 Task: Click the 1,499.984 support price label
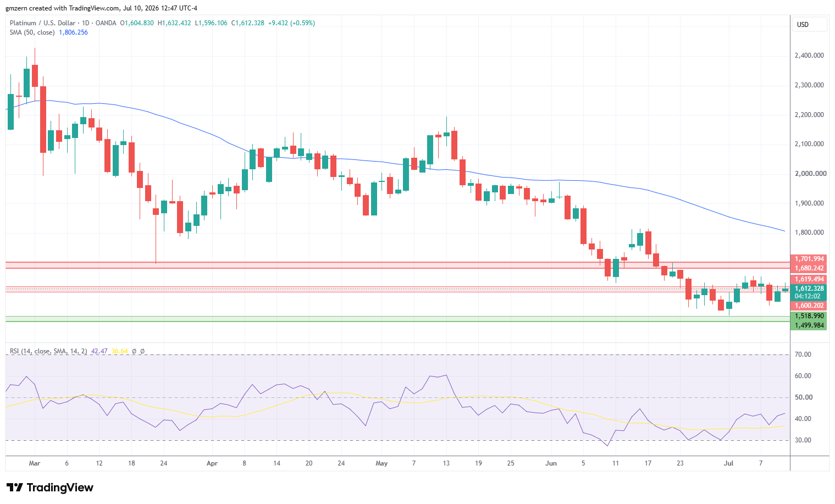point(809,325)
